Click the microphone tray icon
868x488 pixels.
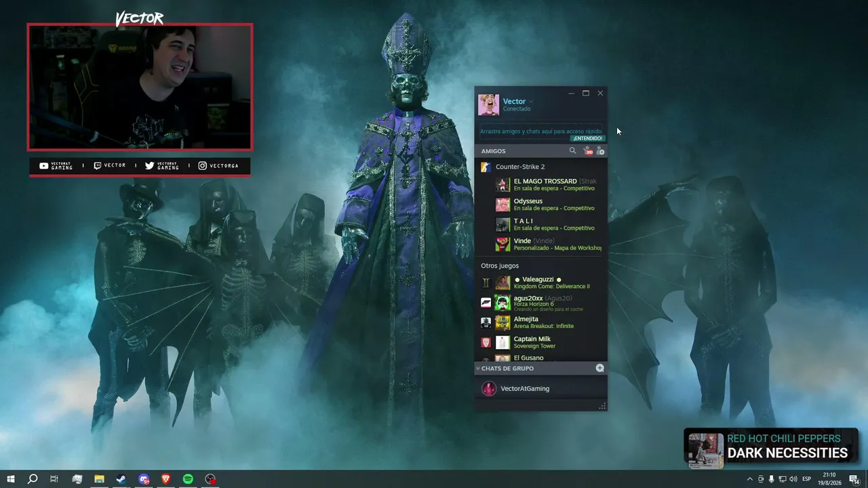pyautogui.click(x=771, y=479)
